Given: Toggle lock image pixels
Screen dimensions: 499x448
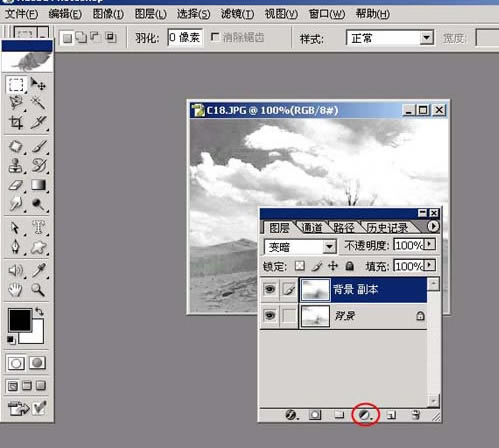Looking at the screenshot, I should coord(317,266).
